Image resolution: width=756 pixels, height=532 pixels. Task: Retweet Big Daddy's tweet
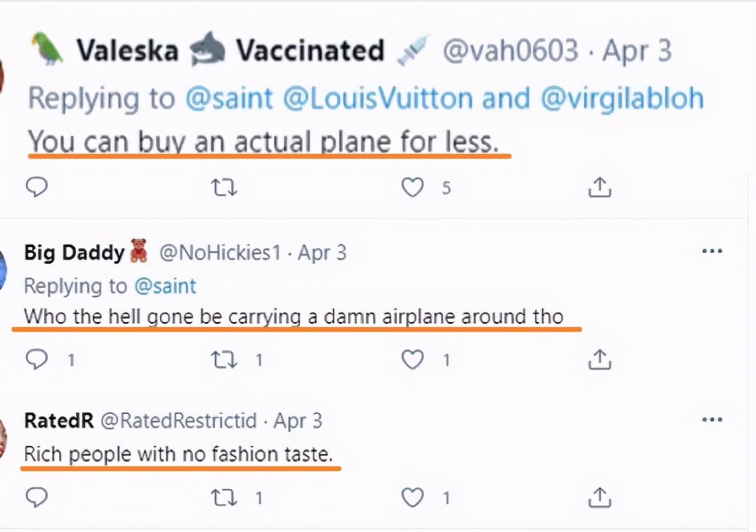tap(224, 359)
